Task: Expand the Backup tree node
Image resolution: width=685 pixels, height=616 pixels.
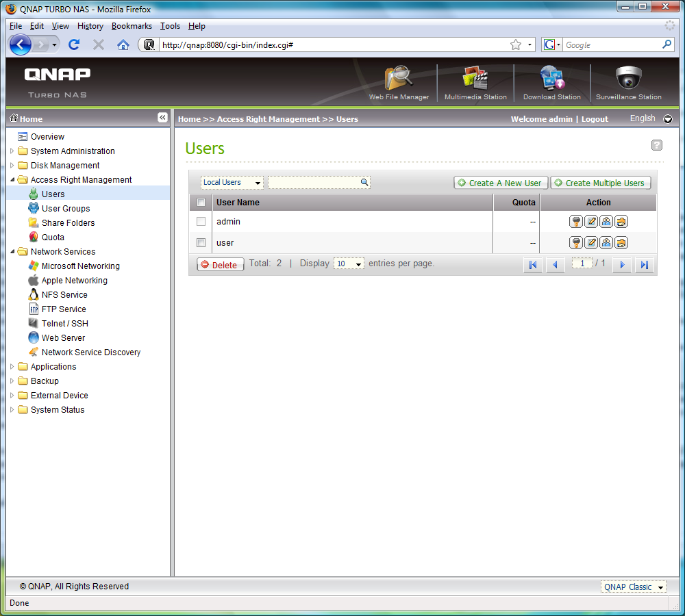Action: click(x=12, y=381)
